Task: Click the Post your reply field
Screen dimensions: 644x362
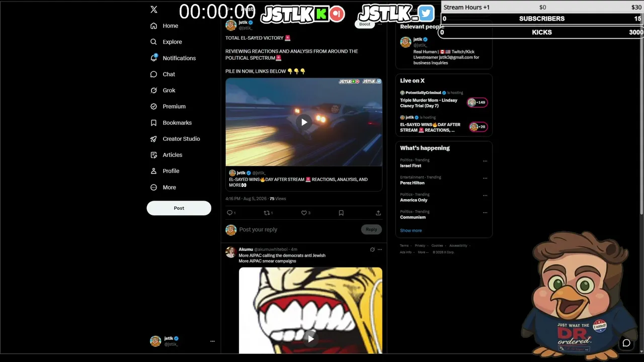Action: (299, 230)
